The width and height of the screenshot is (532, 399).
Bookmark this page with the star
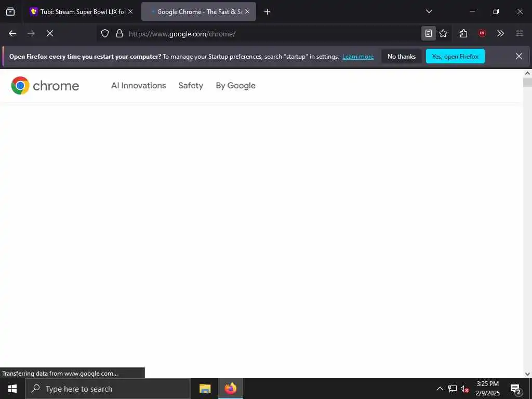click(x=443, y=33)
